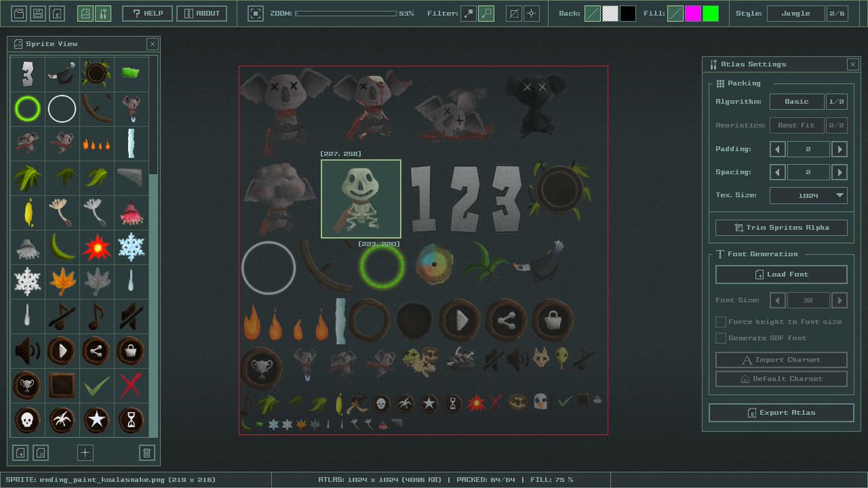Screen dimensions: 868x488
Task: Export the atlas with Export Atlas
Action: point(781,412)
